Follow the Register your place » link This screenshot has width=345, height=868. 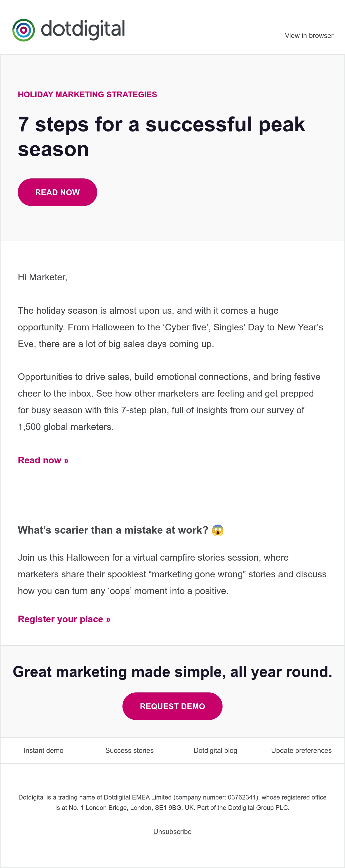pyautogui.click(x=64, y=619)
